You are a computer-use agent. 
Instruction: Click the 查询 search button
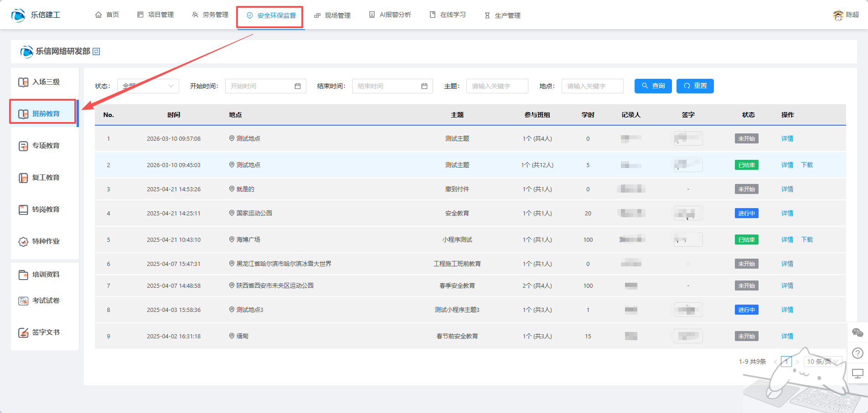(653, 86)
